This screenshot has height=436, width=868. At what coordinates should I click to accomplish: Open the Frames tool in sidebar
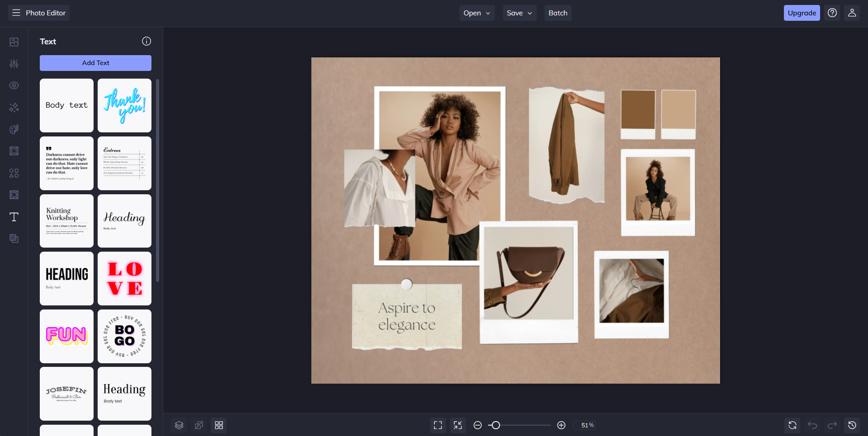[14, 151]
